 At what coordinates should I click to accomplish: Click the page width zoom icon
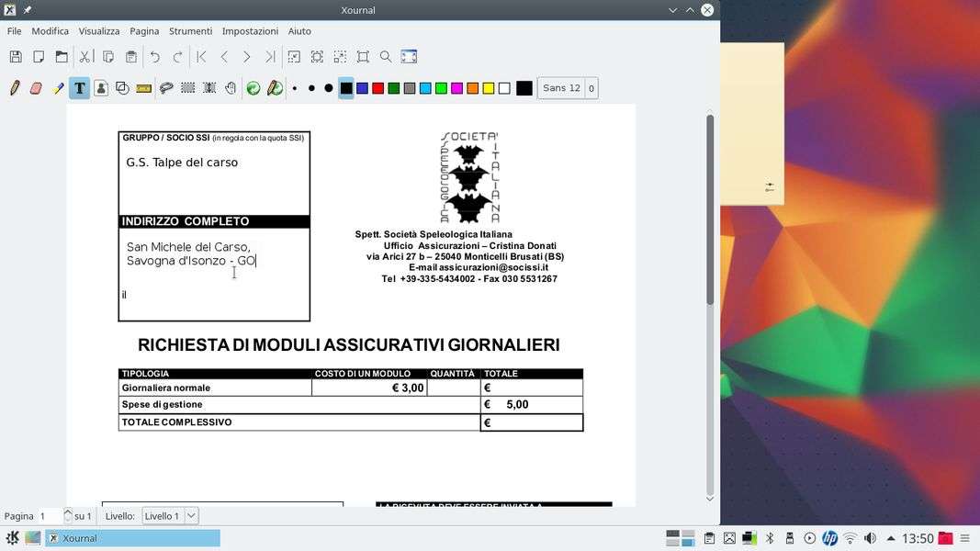(x=317, y=57)
